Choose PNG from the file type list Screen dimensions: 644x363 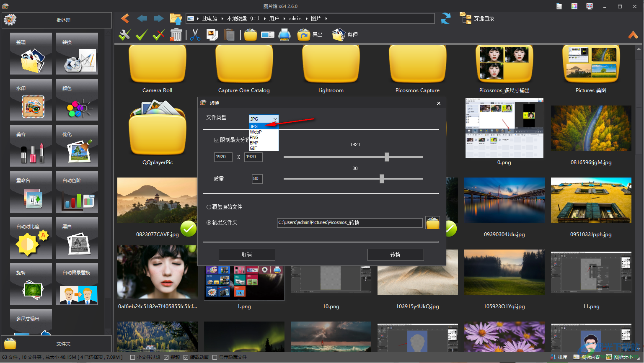264,137
